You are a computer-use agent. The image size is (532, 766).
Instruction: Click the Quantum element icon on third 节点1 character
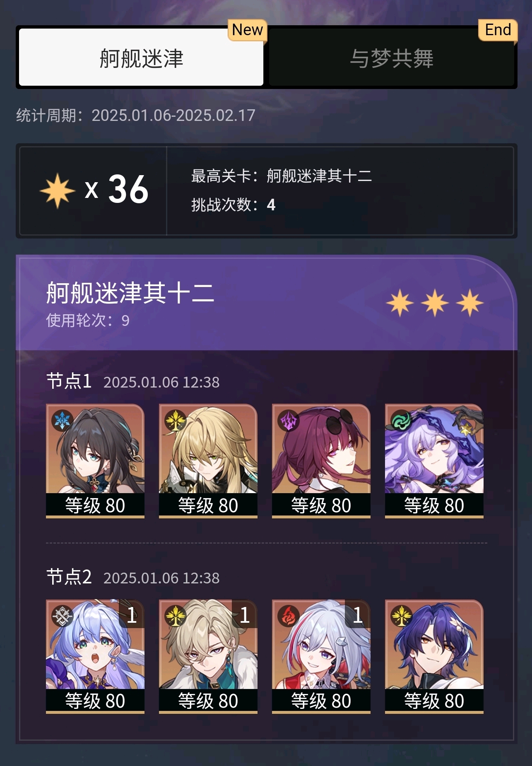pyautogui.click(x=288, y=421)
